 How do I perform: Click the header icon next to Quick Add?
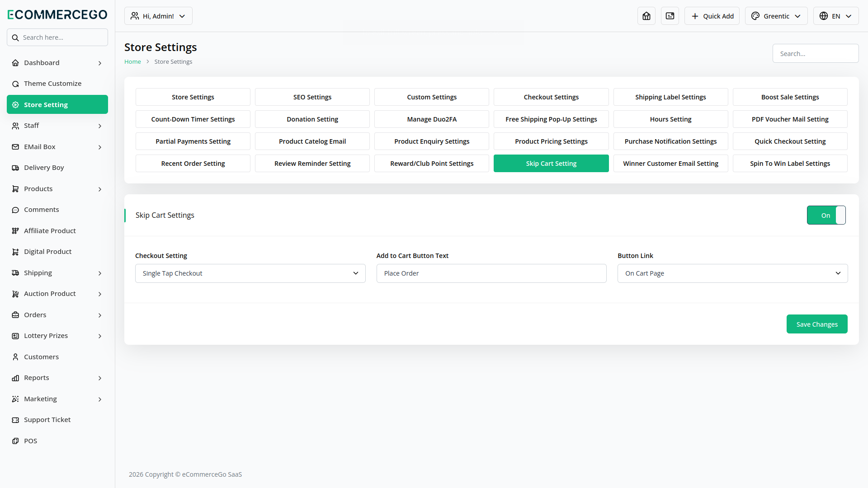tap(670, 16)
